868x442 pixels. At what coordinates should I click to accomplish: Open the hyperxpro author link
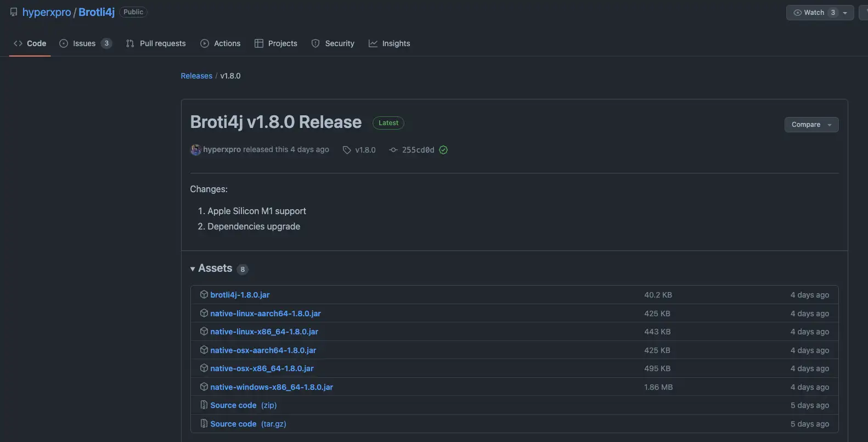(222, 149)
